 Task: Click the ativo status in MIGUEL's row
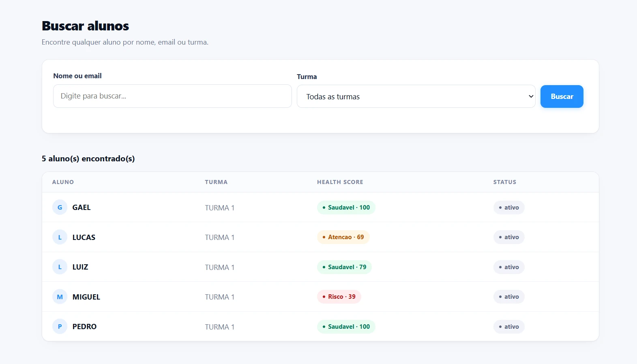point(509,297)
